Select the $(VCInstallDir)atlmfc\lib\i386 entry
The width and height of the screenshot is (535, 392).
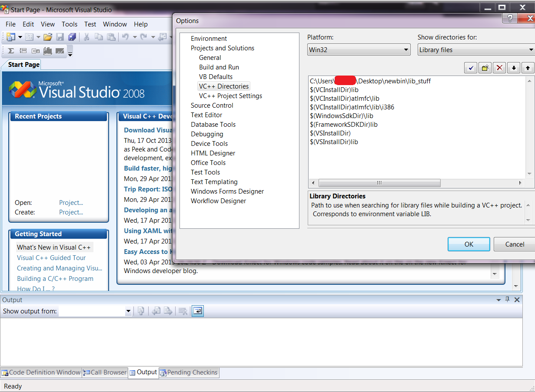[x=352, y=107]
